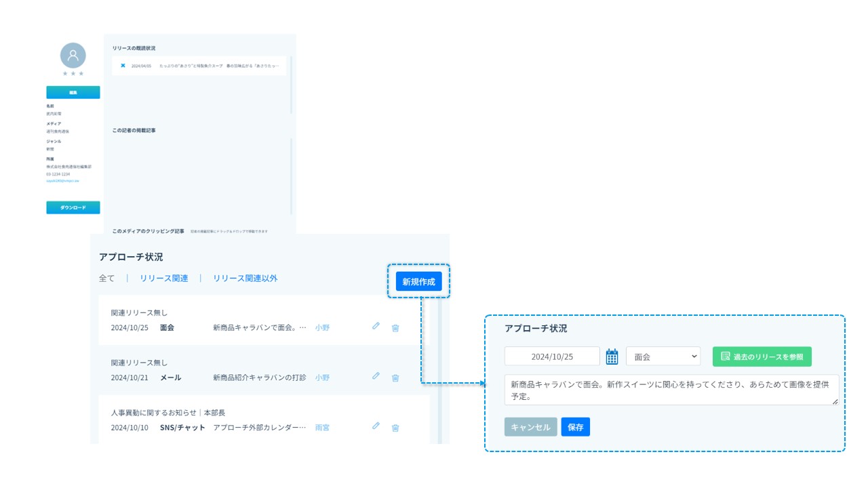The image size is (868, 488).
Task: Save the approach with 保存 button
Action: (575, 427)
